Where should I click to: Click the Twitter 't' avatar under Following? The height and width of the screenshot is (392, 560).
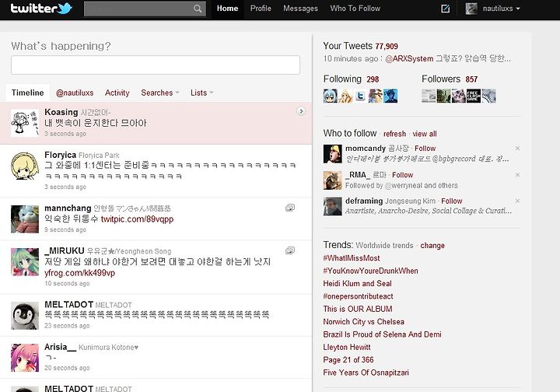[360, 96]
